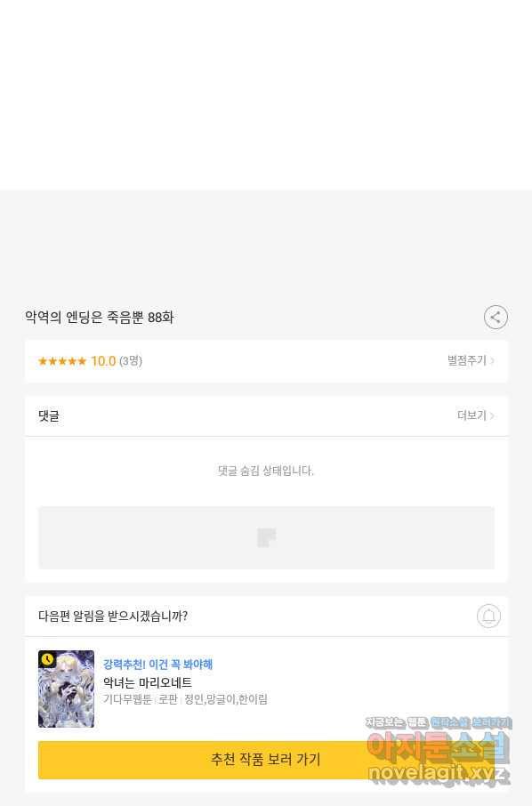The image size is (532, 806).
Task: Click the five gold rating stars
Action: pyautogui.click(x=62, y=361)
